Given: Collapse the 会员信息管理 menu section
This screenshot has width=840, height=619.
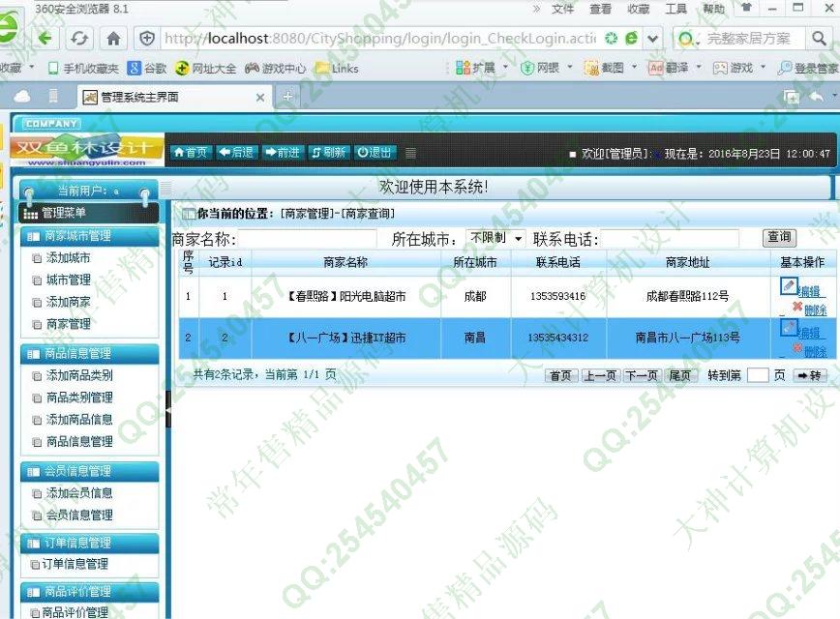Looking at the screenshot, I should click(x=89, y=471).
